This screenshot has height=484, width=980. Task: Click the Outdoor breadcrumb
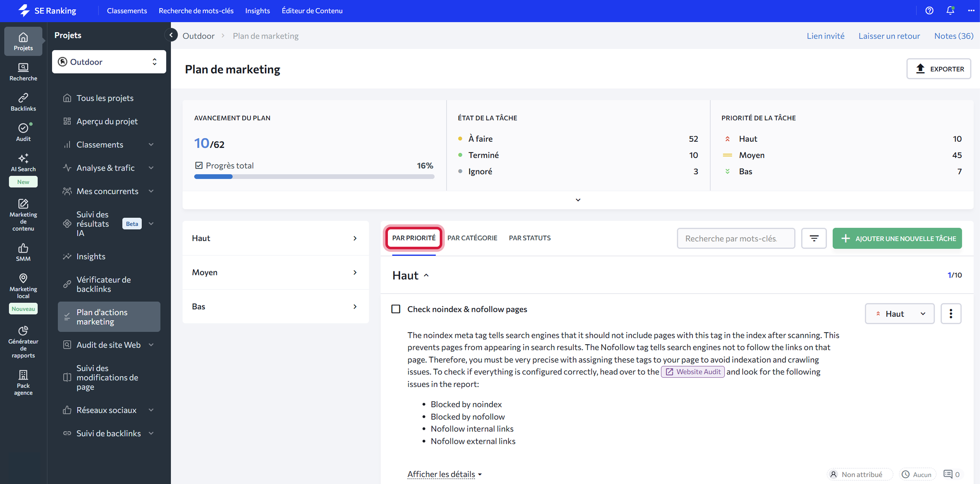198,36
